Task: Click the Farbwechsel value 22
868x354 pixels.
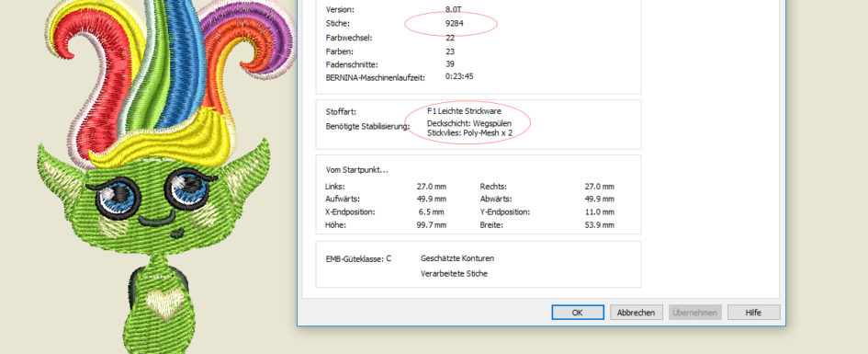Action: (450, 38)
